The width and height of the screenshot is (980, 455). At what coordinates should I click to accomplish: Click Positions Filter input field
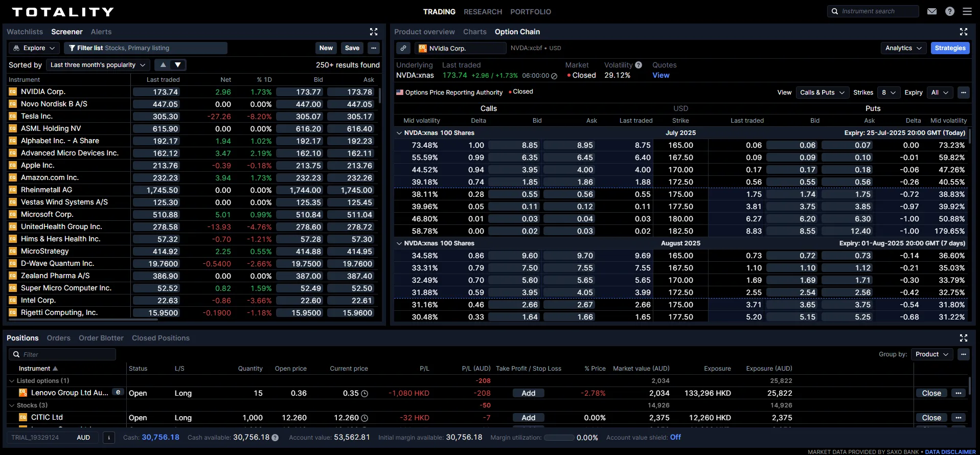click(62, 354)
